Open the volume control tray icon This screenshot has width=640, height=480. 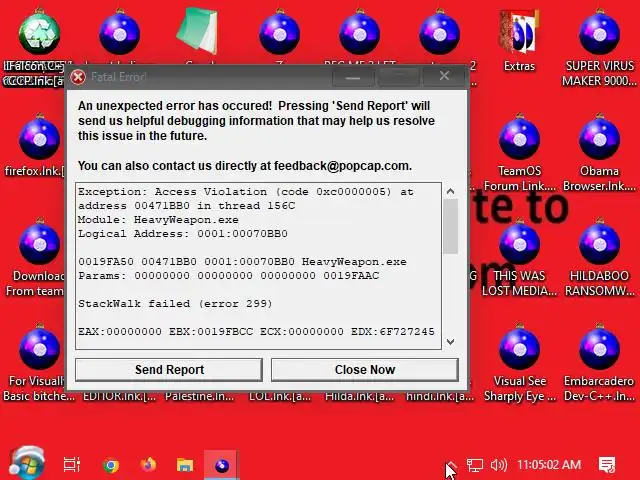[498, 465]
